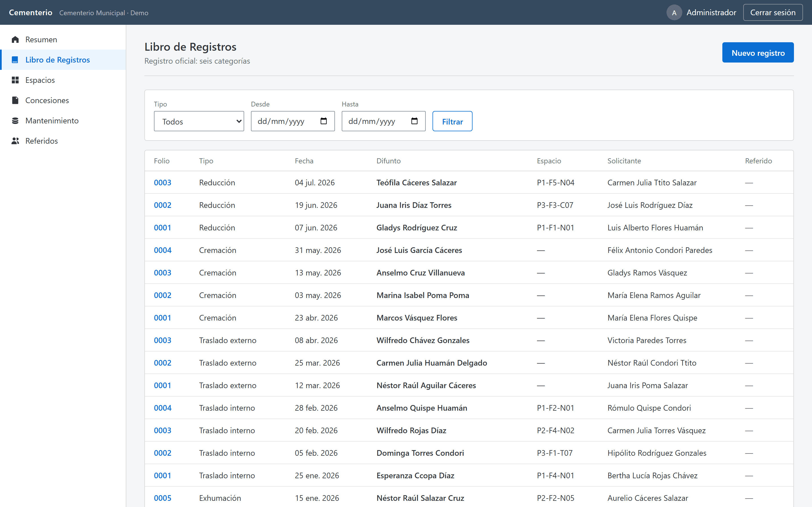Click the Resumen home icon
The height and width of the screenshot is (507, 812).
(x=15, y=39)
